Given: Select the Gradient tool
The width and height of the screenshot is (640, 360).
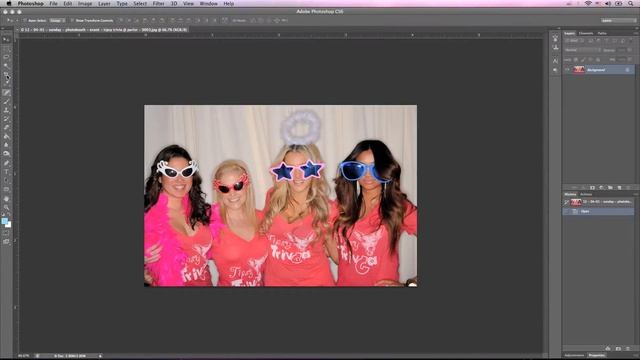Looking at the screenshot, I should 6,136.
